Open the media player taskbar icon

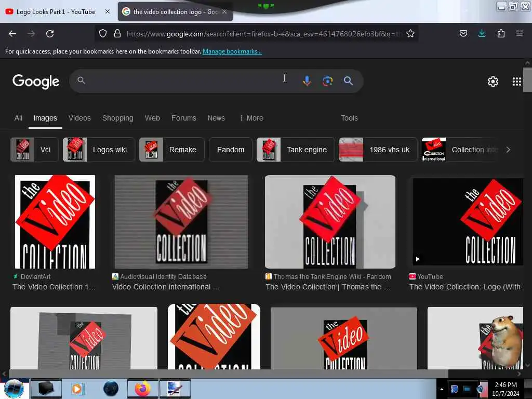tap(77, 389)
